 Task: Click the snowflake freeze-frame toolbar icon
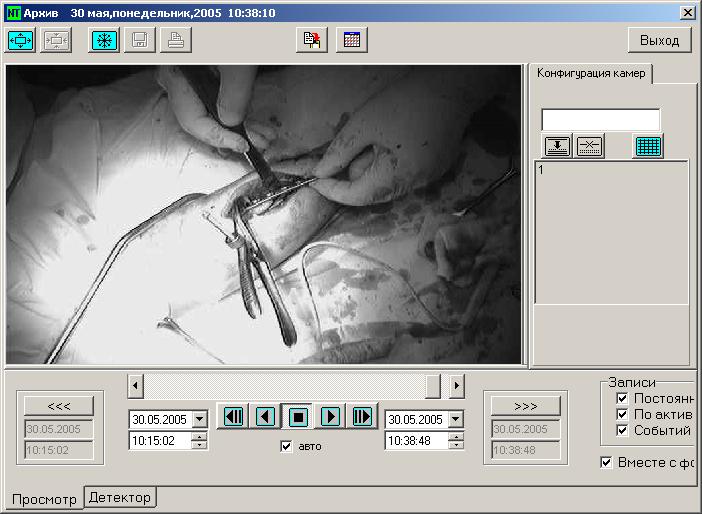pos(103,40)
